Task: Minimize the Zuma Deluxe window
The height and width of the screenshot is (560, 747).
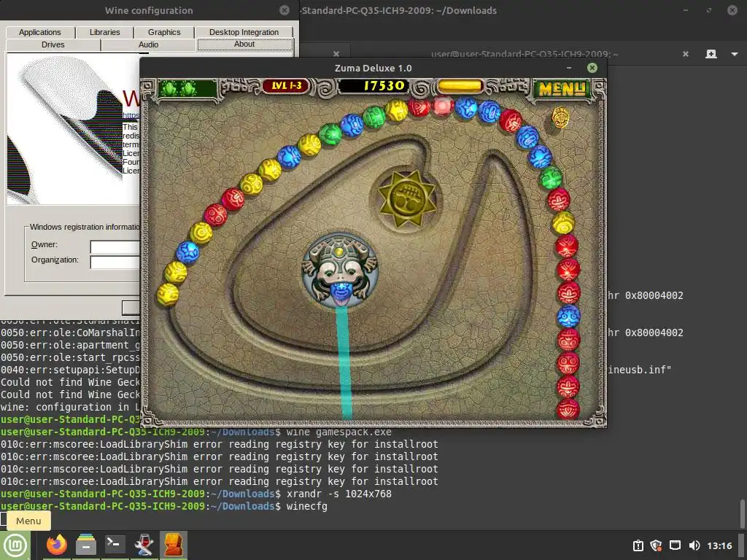Action: point(569,68)
